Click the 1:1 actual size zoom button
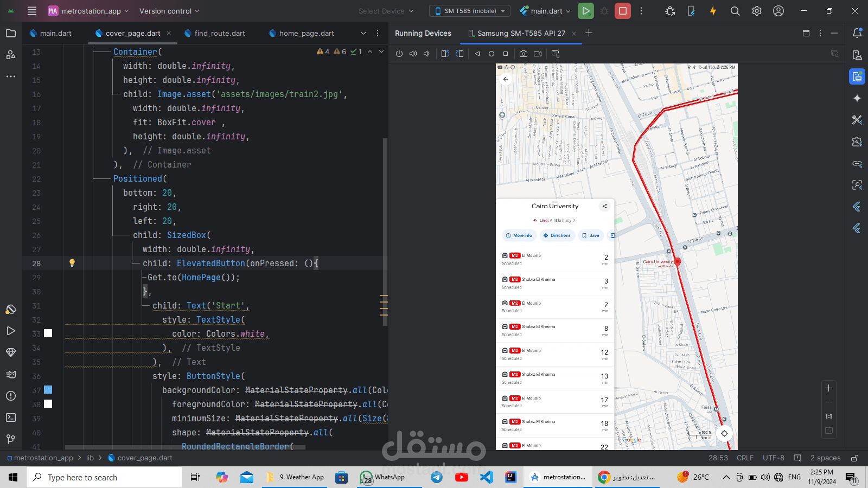This screenshot has height=488, width=868. point(828,416)
